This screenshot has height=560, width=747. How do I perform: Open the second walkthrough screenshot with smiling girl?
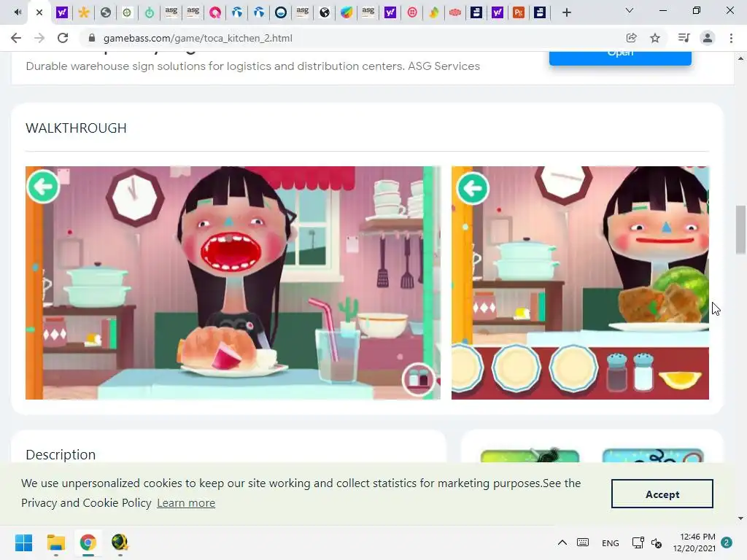[x=580, y=283]
